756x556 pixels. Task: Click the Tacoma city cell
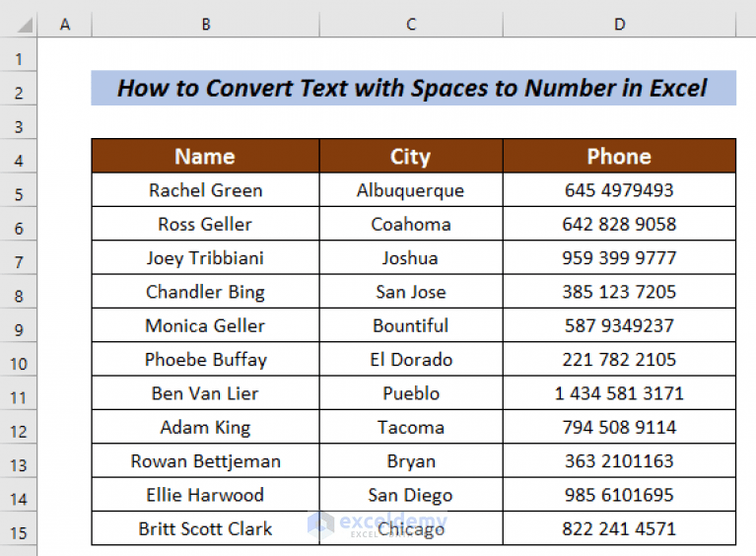(411, 427)
